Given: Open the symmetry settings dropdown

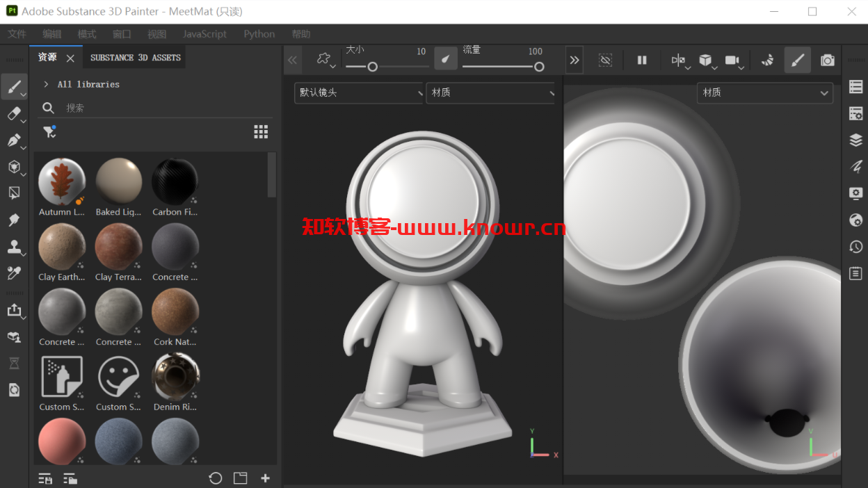Looking at the screenshot, I should click(x=680, y=61).
